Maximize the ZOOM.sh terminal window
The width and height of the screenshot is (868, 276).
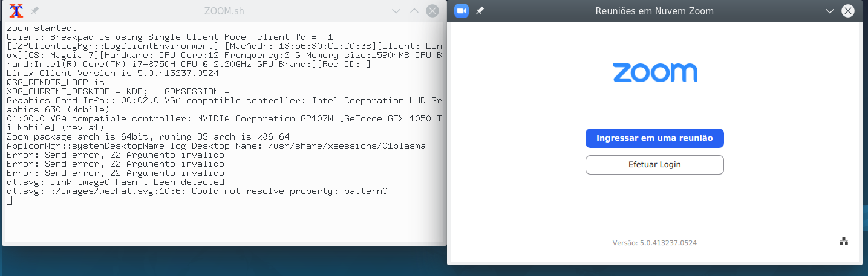click(414, 11)
